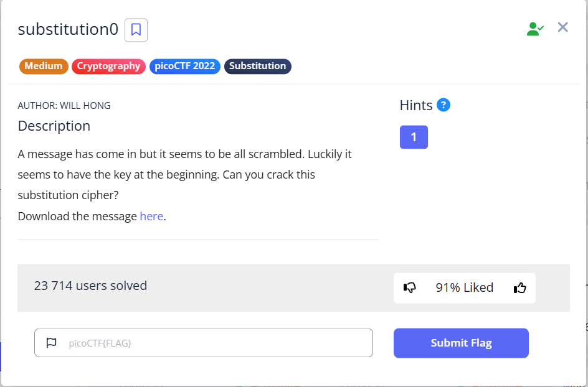Screen dimensions: 588x387
Task: Select the Medium difficulty tag
Action: 44,66
